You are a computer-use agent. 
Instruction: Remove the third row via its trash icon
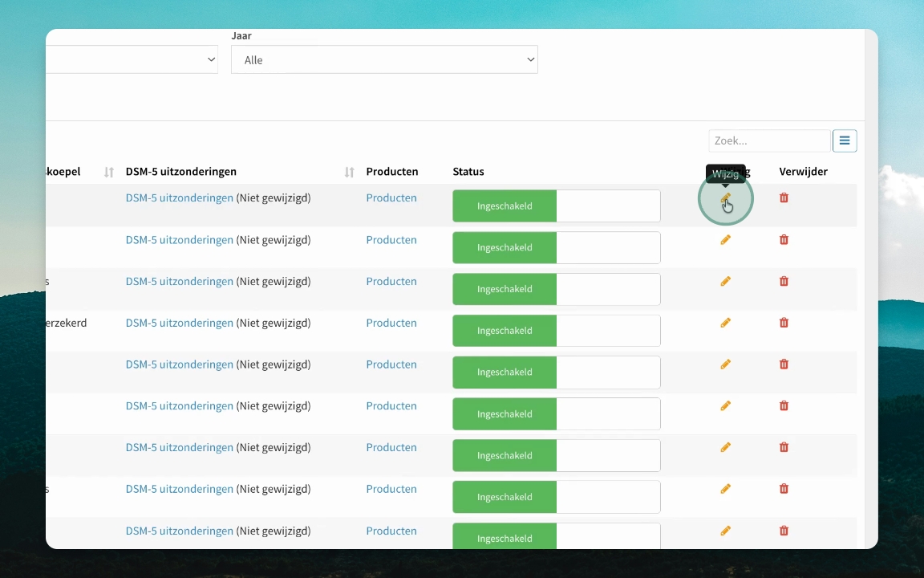(x=784, y=281)
